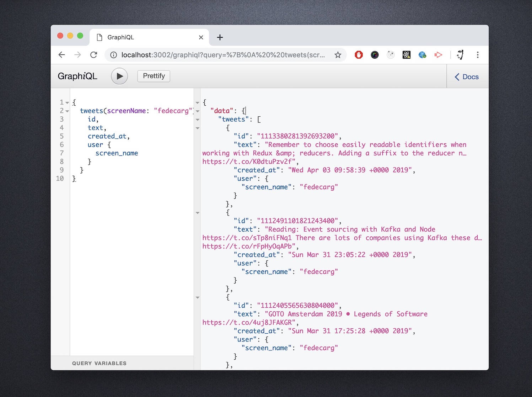Click the browser forward arrow
This screenshot has height=397, width=532.
[x=77, y=55]
